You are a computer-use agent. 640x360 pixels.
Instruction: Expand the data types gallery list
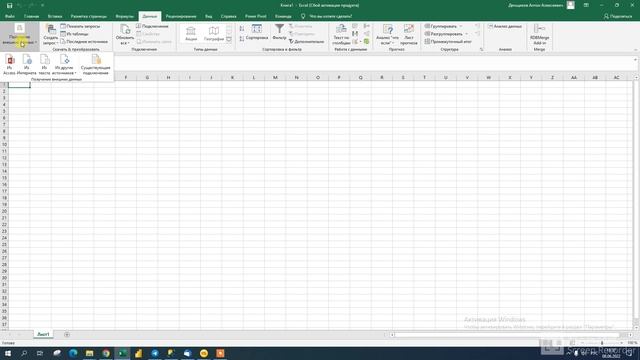229,40
